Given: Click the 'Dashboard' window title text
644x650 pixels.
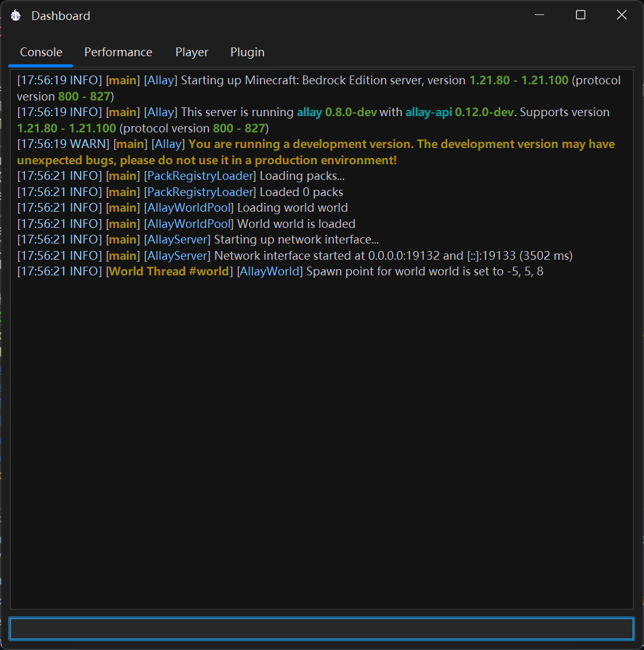Looking at the screenshot, I should pyautogui.click(x=61, y=16).
